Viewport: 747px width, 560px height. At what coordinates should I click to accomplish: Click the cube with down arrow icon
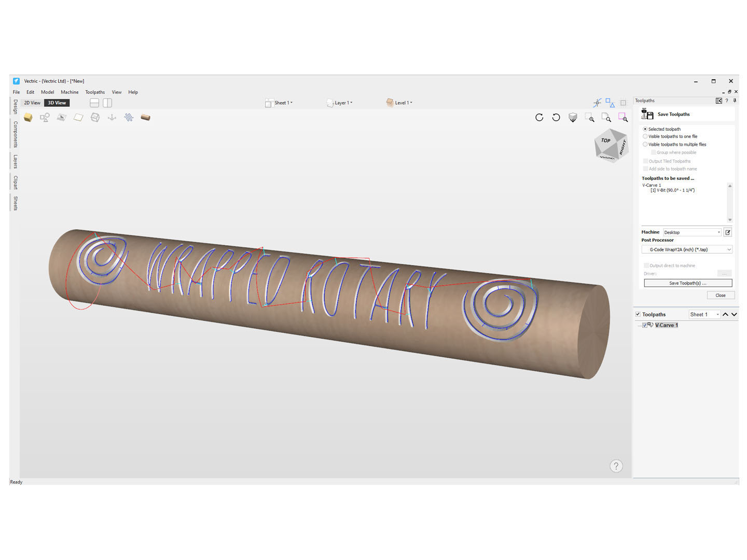pyautogui.click(x=573, y=118)
